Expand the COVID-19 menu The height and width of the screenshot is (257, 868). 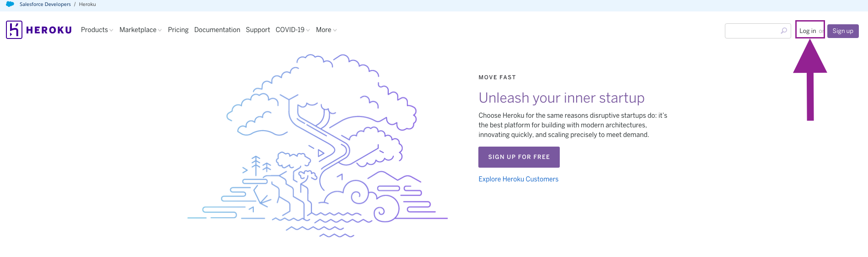click(292, 30)
